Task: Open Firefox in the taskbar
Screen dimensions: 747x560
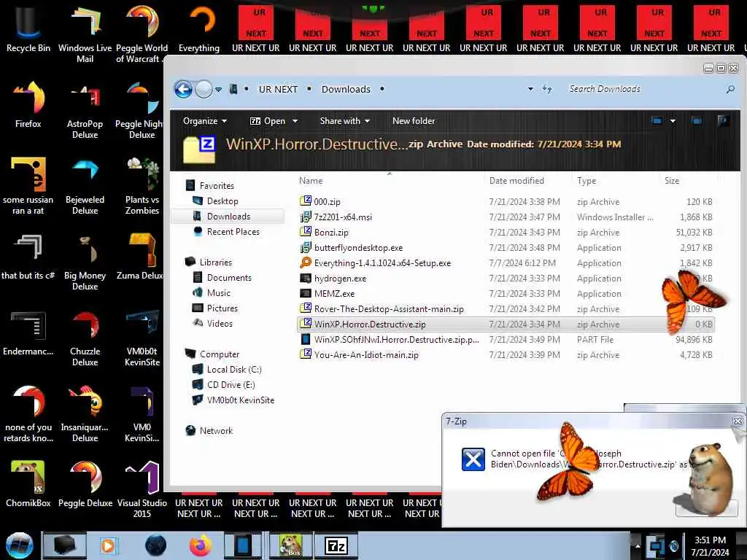Action: (201, 545)
